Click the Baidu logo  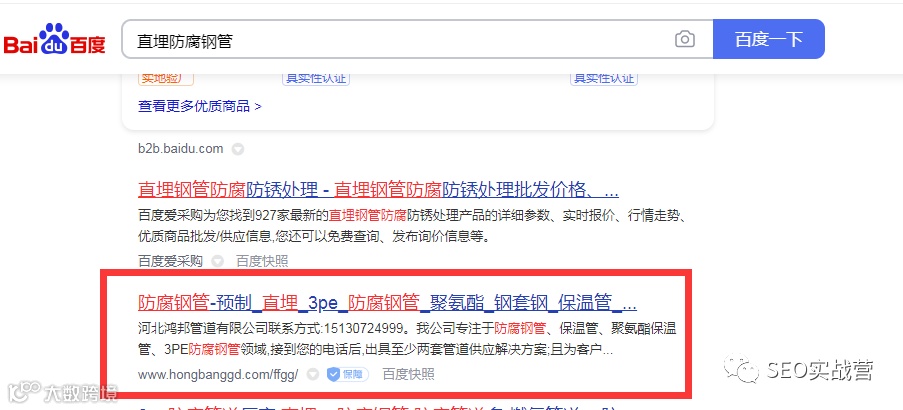[x=55, y=39]
